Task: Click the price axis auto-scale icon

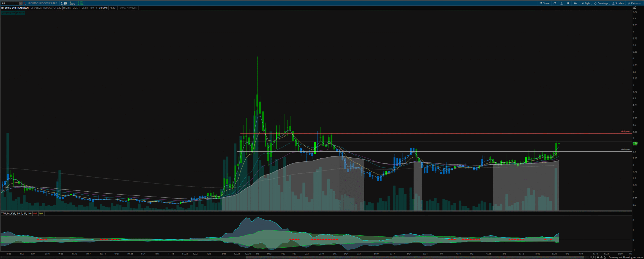Action: click(x=635, y=8)
